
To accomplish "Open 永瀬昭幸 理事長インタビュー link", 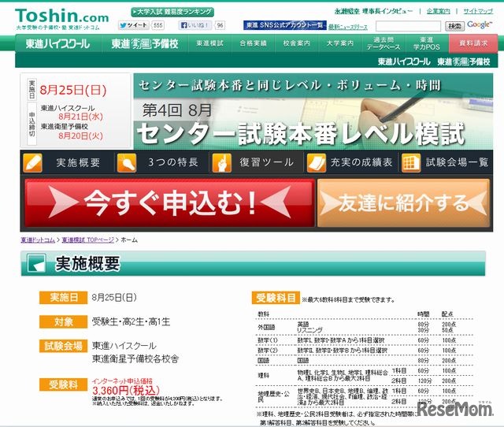I will pos(373,11).
